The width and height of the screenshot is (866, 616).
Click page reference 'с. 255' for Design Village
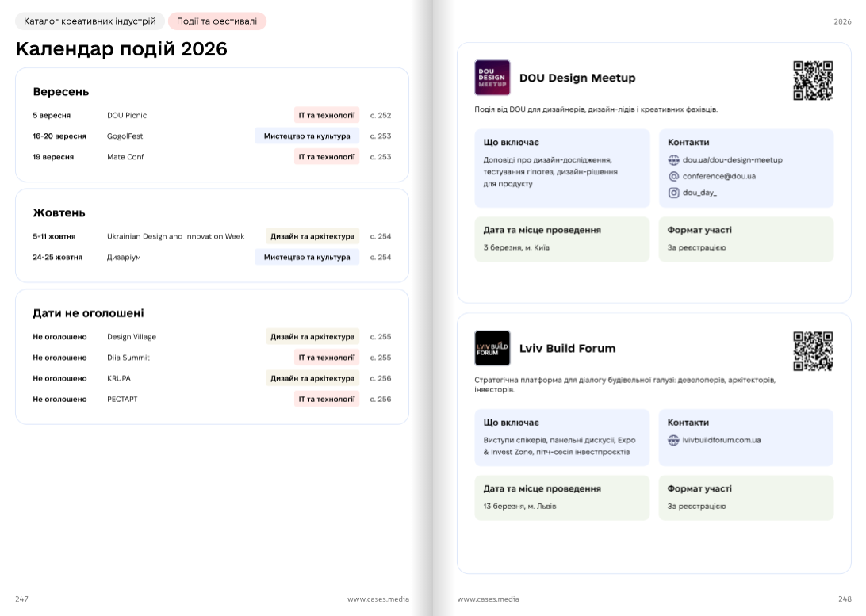click(381, 337)
